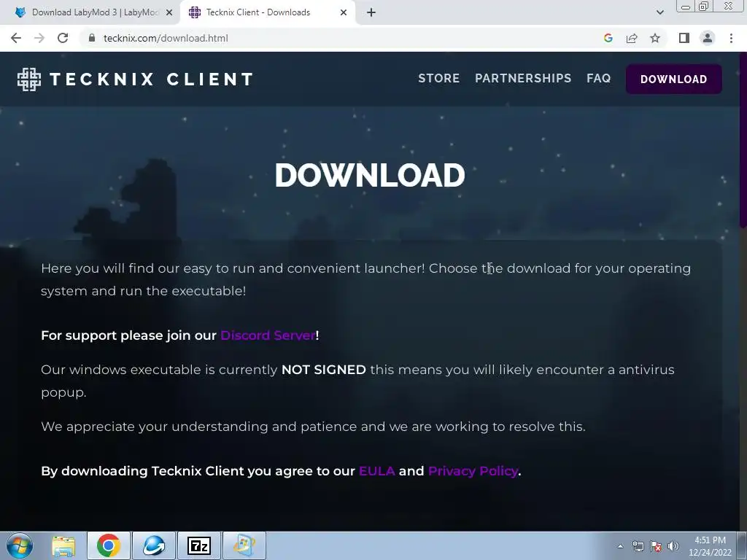747x560 pixels.
Task: Click the Windows flag app on taskbar
Action: [x=244, y=545]
